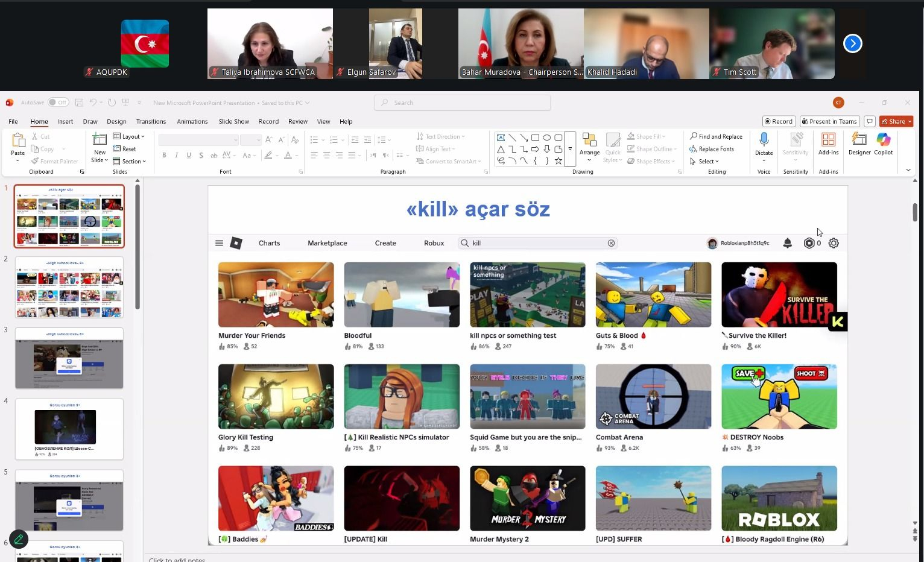This screenshot has height=562, width=924.
Task: Open the Transitions ribbon tab
Action: click(x=151, y=121)
